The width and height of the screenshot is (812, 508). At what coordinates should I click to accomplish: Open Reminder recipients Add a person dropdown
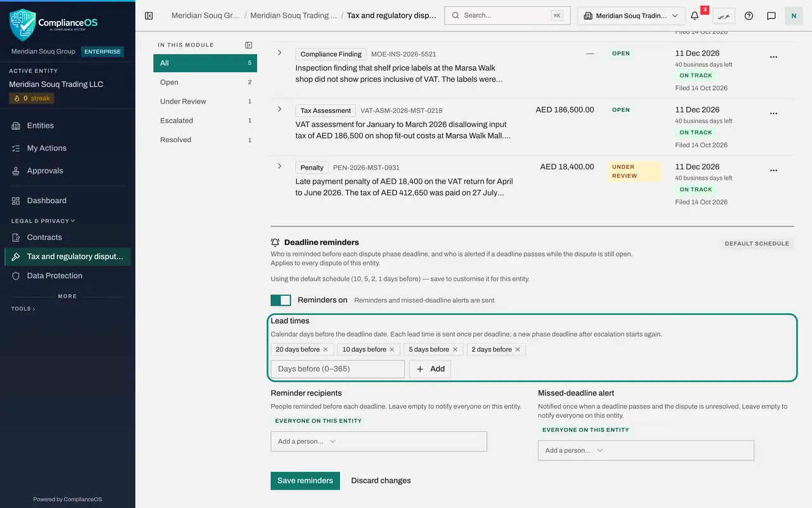pos(379,441)
